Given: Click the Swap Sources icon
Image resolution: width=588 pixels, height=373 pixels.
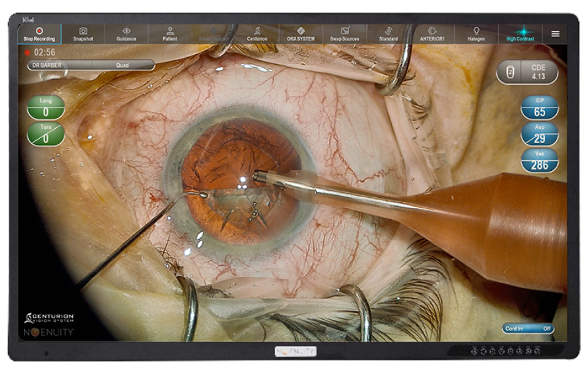Looking at the screenshot, I should (x=345, y=34).
